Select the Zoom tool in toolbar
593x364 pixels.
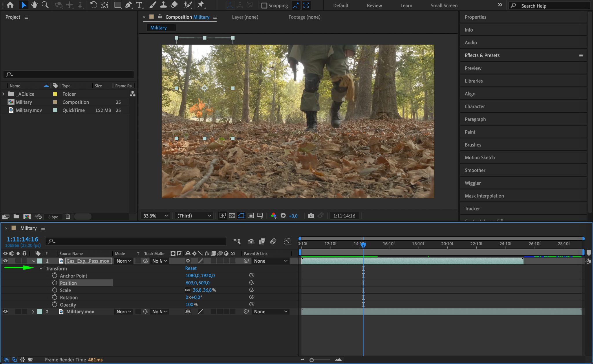[45, 5]
